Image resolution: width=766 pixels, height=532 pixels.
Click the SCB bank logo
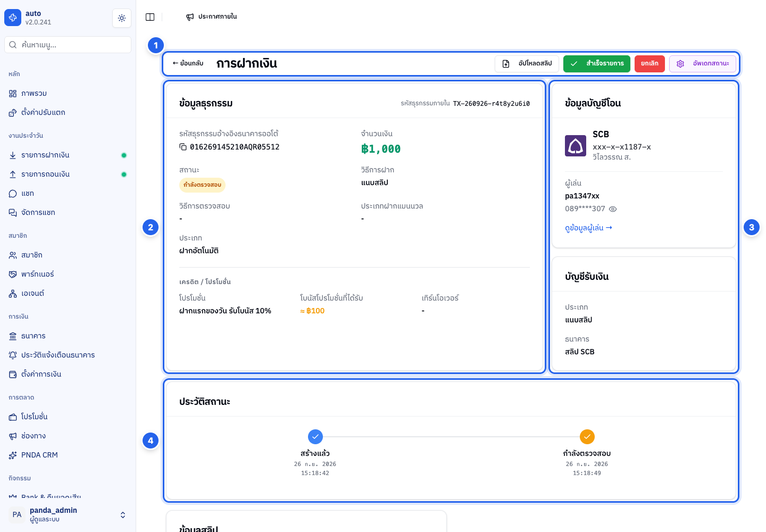(576, 146)
